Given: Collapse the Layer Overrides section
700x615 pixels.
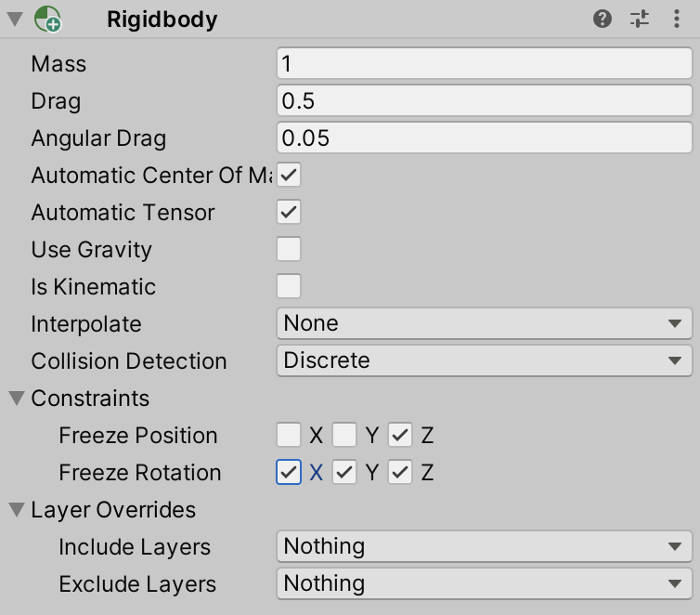Looking at the screenshot, I should point(17,510).
